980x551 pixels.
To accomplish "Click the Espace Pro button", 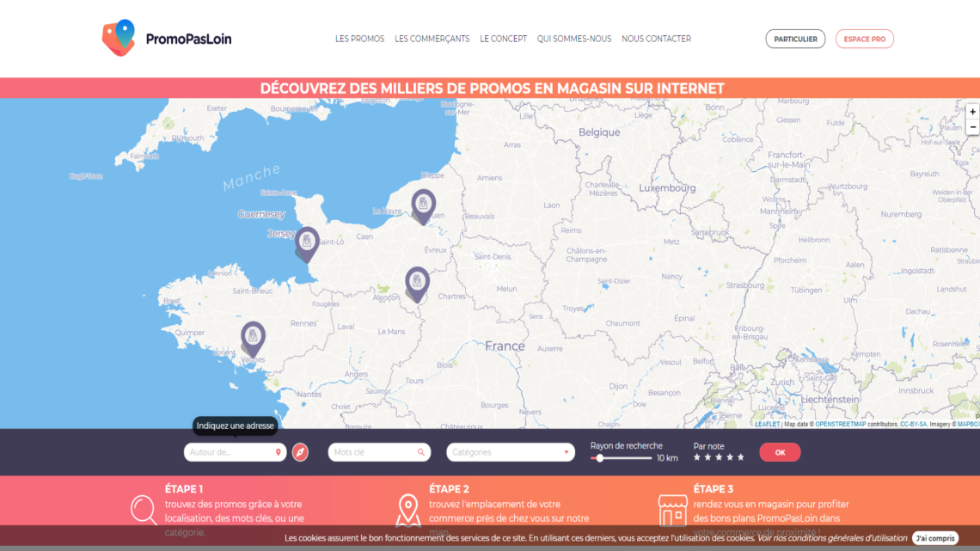I will (864, 39).
